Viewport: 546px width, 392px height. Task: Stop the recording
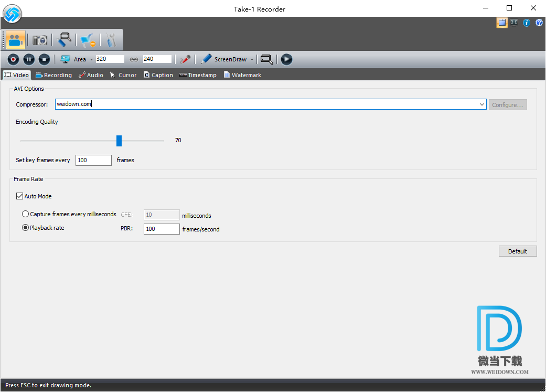(x=44, y=60)
